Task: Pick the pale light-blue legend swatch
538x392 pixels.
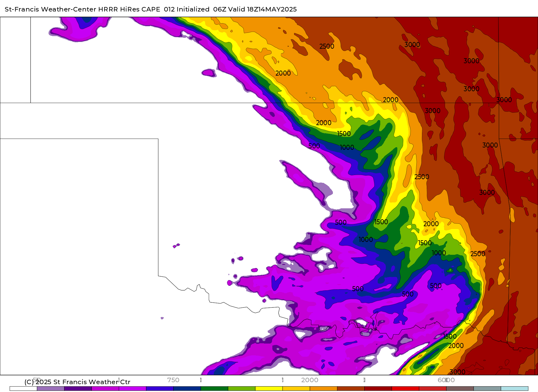Action: [514, 389]
